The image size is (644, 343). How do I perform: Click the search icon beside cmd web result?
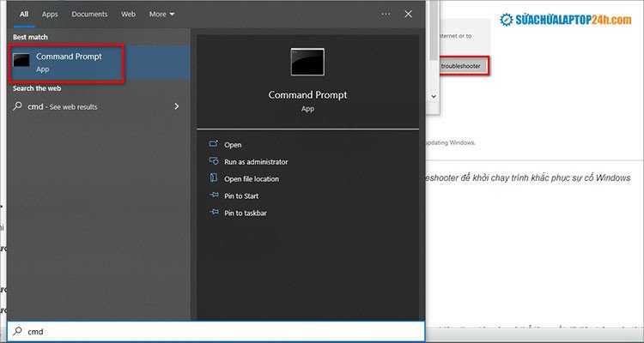pos(18,106)
